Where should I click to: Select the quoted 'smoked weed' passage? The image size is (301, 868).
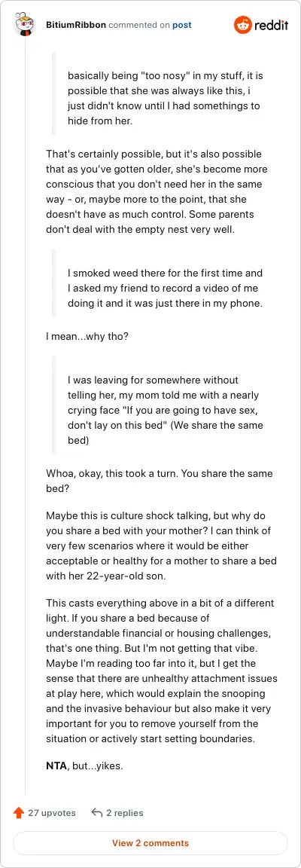coord(165,289)
